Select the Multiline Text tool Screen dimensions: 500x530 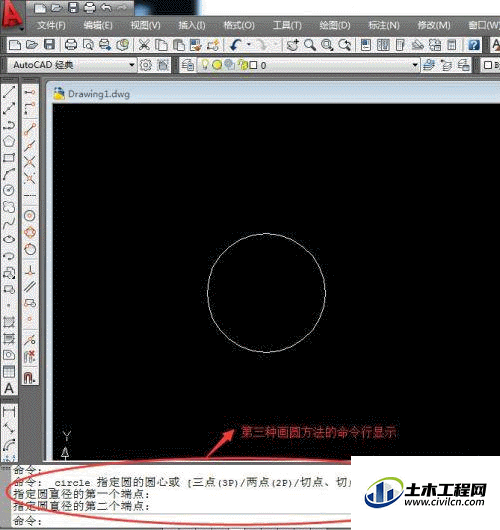click(x=9, y=388)
